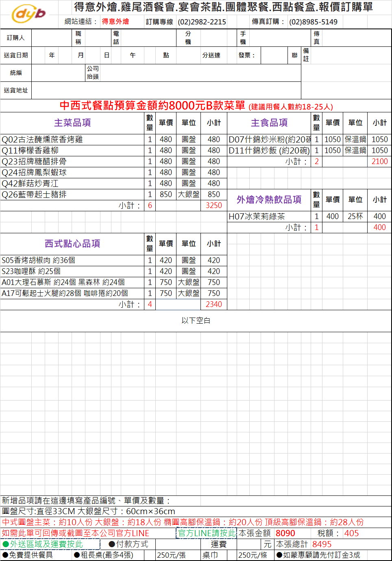The height and width of the screenshot is (561, 392).
Task: Click the green 官方LINE請按此 link
Action: coord(207,533)
